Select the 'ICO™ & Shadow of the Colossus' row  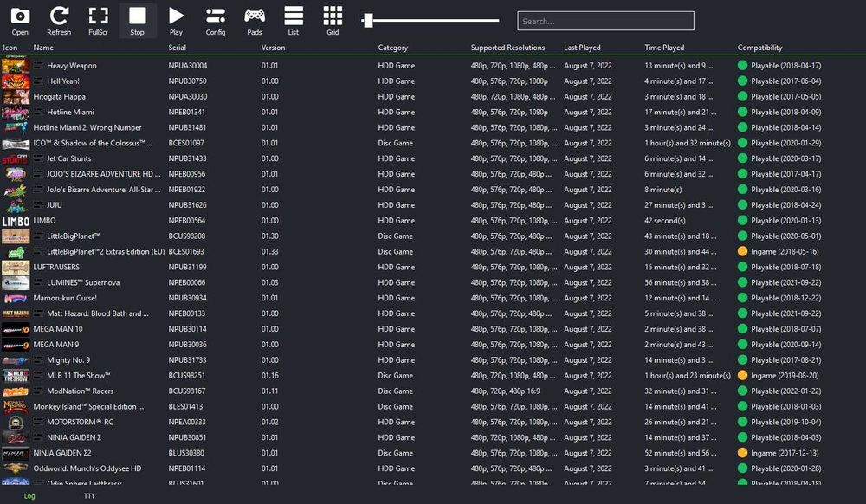433,143
